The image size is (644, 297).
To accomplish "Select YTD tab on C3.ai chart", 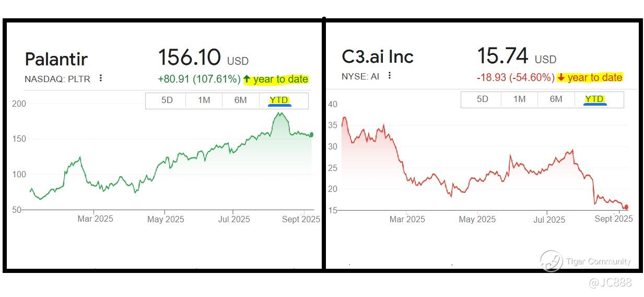I will click(594, 99).
